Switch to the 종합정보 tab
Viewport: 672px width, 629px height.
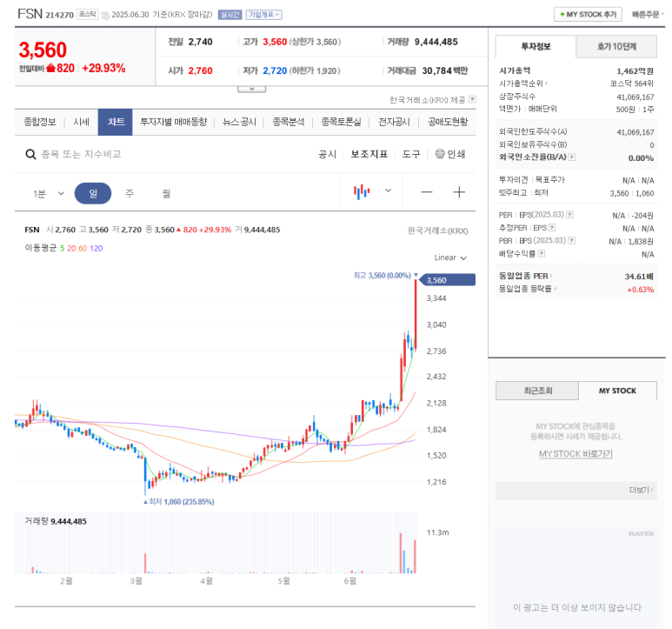pyautogui.click(x=40, y=122)
